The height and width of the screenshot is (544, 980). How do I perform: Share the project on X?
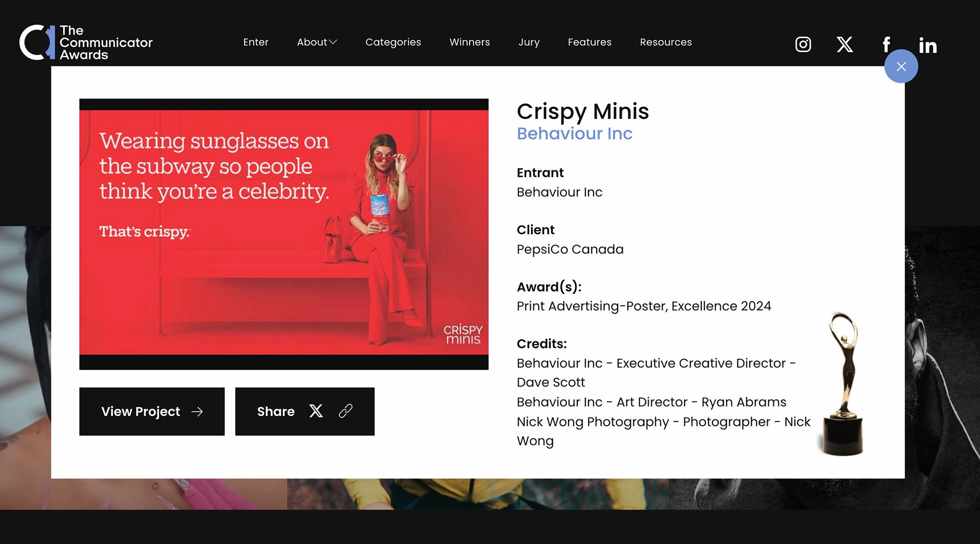click(x=316, y=411)
